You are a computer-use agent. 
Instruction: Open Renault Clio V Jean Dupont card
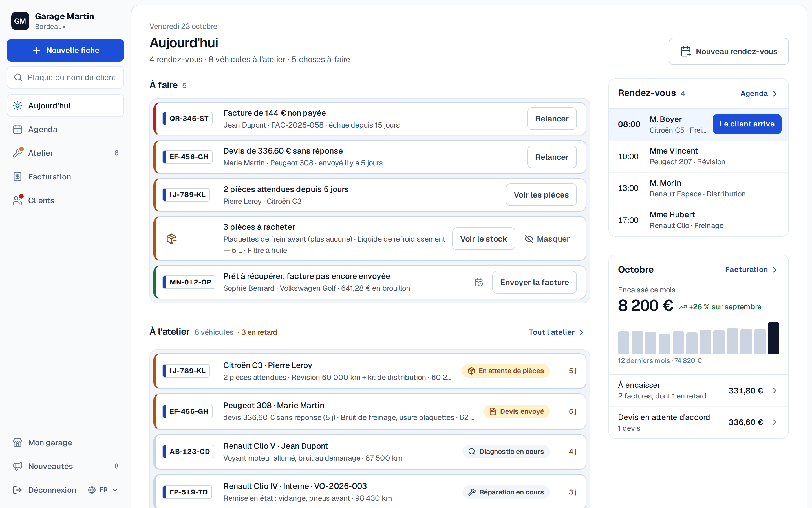click(370, 452)
